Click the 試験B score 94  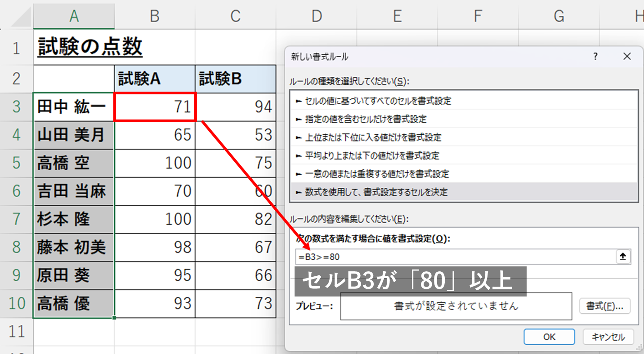[236, 107]
